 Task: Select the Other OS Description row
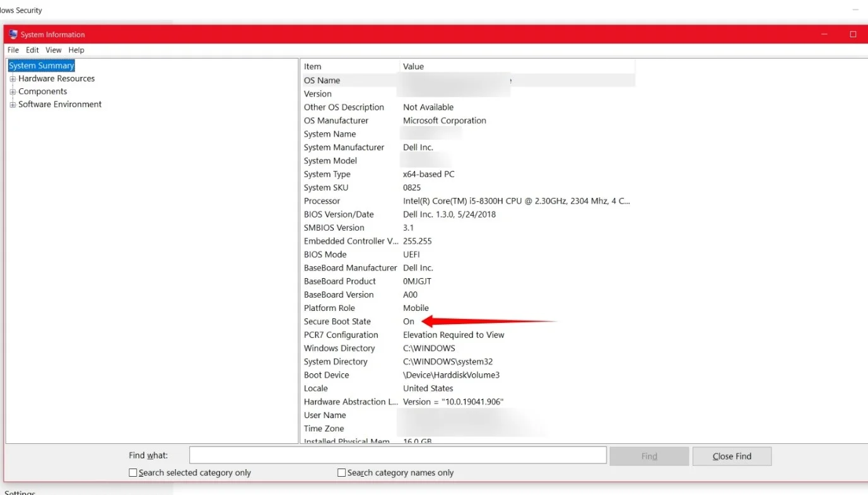click(x=468, y=107)
